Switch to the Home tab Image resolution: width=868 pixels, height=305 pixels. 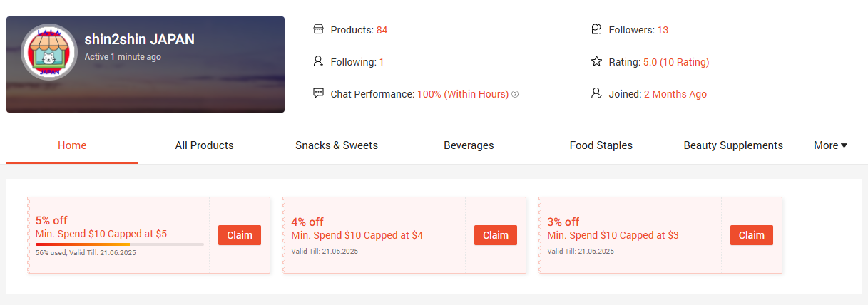[x=72, y=145]
